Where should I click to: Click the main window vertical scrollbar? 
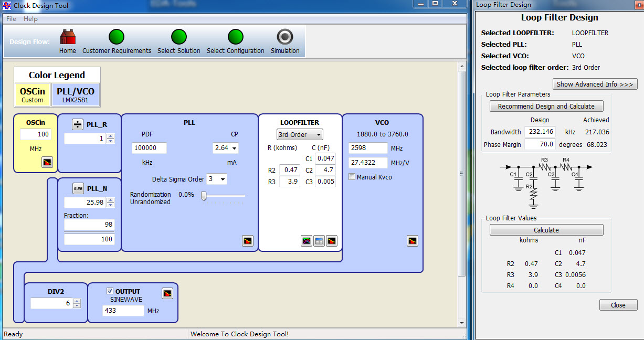click(x=461, y=173)
